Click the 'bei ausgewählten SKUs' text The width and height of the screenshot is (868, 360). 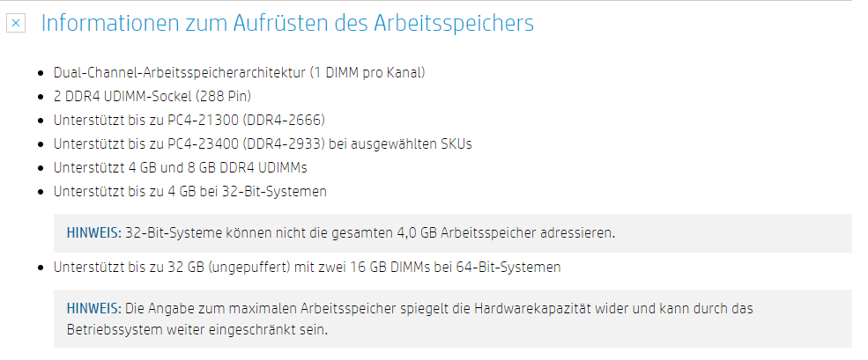pos(400,143)
